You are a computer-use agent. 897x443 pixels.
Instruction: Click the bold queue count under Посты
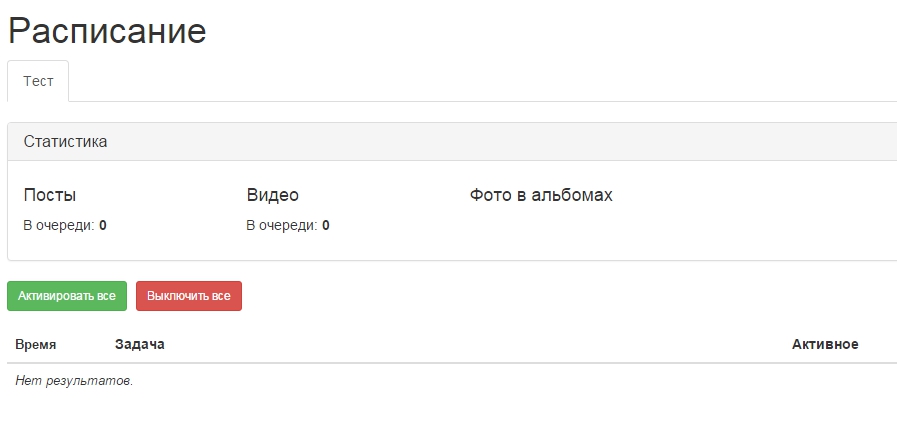(103, 226)
